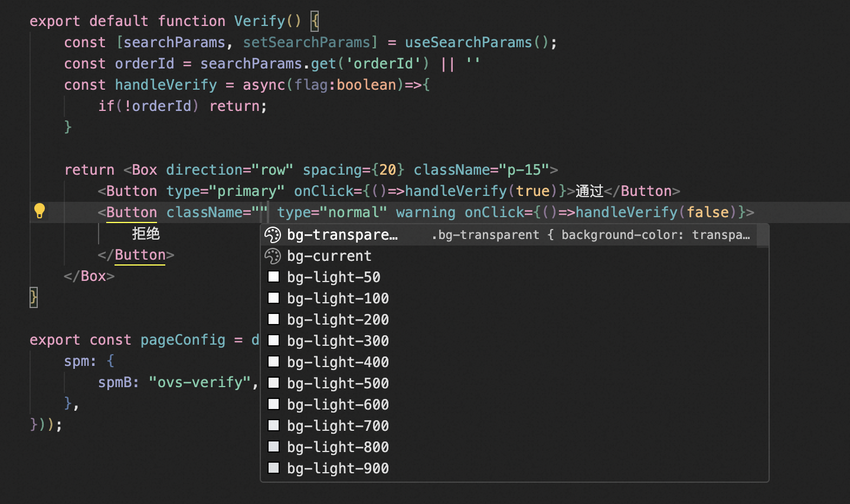Click handleVerify(true) call
Screen dimensions: 850x504
(481, 191)
